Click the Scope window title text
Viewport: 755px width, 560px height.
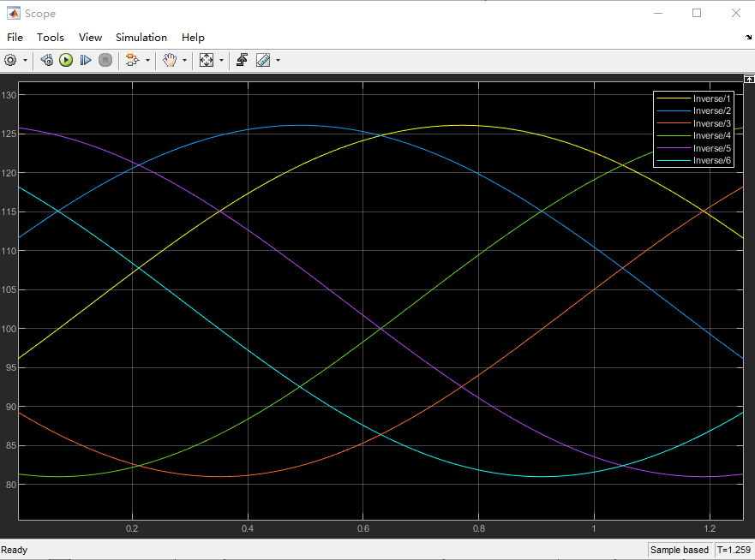40,14
